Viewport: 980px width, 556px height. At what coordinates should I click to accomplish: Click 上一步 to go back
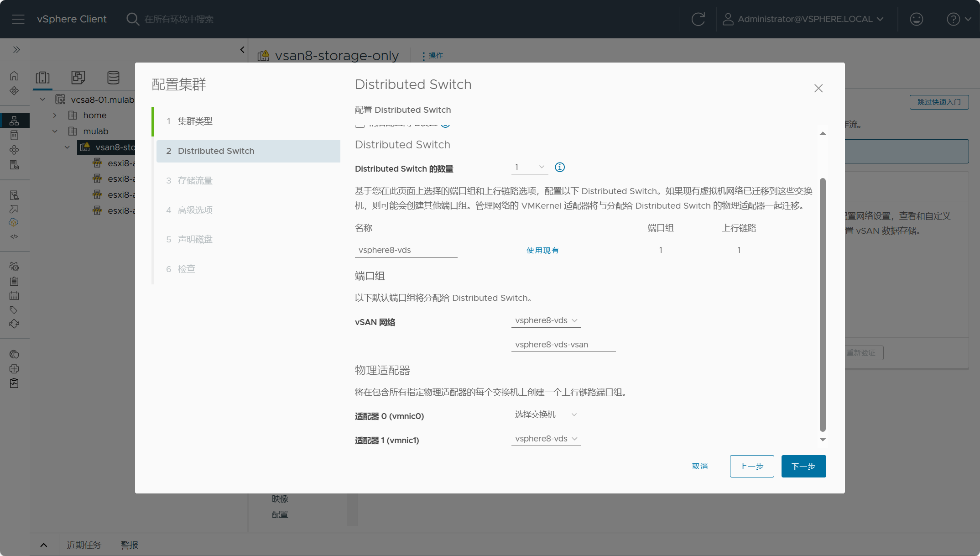pos(752,467)
